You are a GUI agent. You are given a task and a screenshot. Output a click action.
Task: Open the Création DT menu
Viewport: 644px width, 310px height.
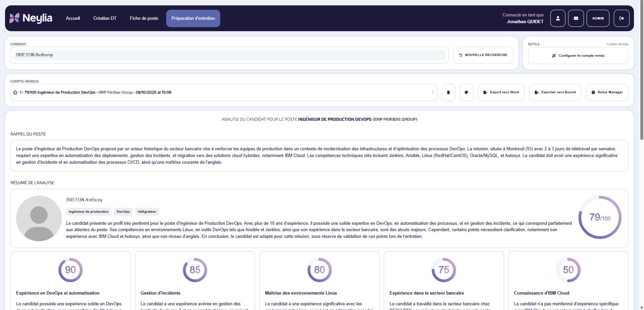[x=105, y=18]
